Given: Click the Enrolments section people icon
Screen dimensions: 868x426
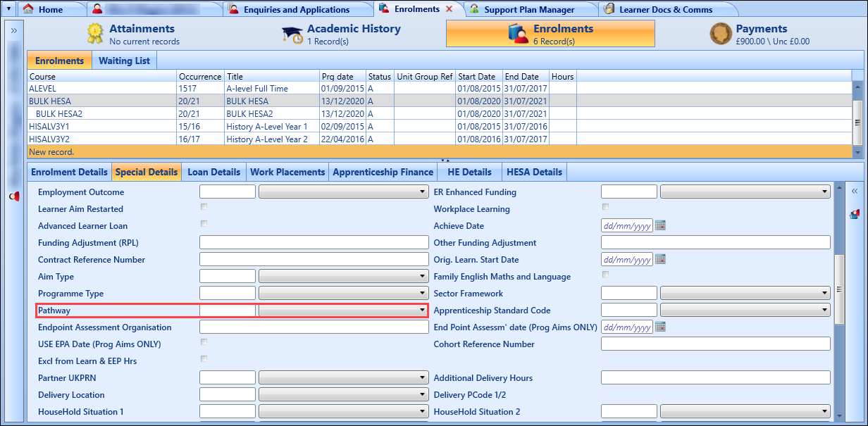Looking at the screenshot, I should (x=518, y=34).
